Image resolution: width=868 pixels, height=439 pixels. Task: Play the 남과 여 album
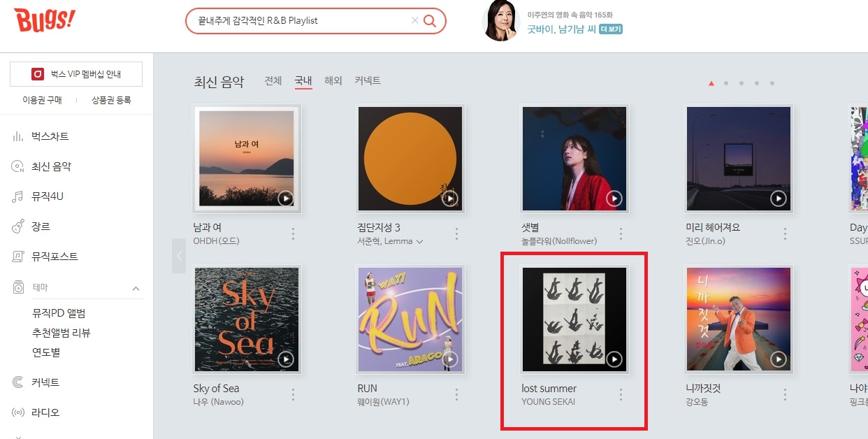tap(285, 199)
